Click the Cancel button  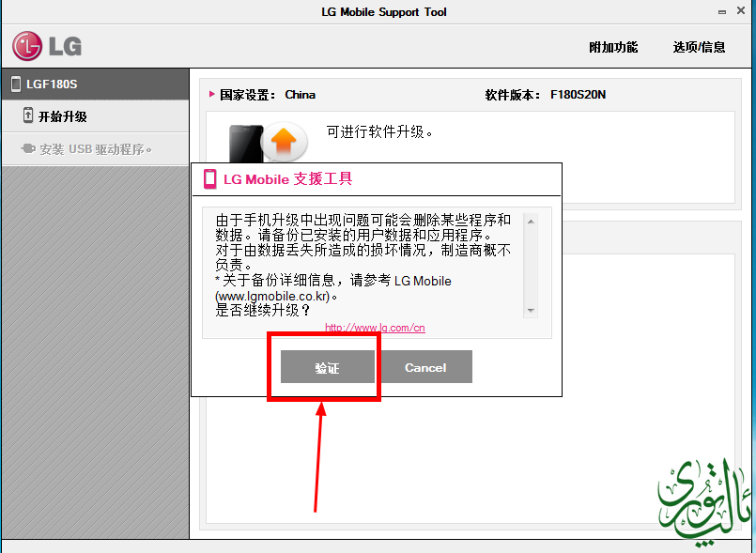pos(425,367)
